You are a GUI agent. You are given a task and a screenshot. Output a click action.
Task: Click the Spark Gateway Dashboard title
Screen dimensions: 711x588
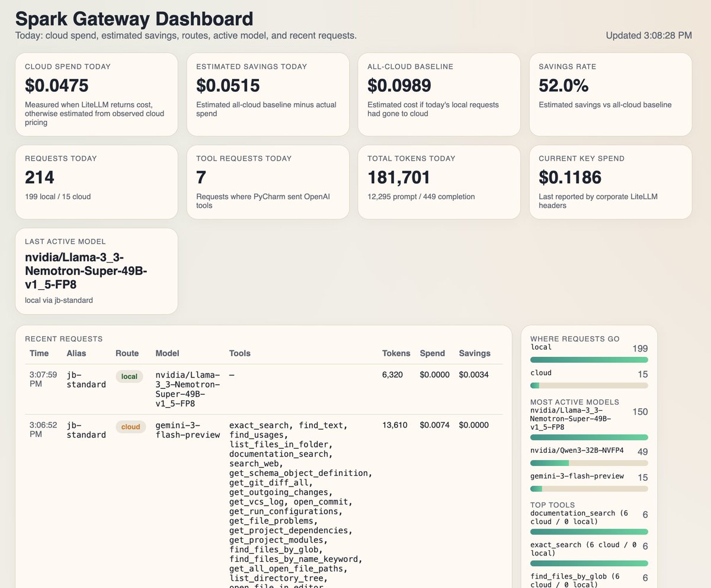134,19
